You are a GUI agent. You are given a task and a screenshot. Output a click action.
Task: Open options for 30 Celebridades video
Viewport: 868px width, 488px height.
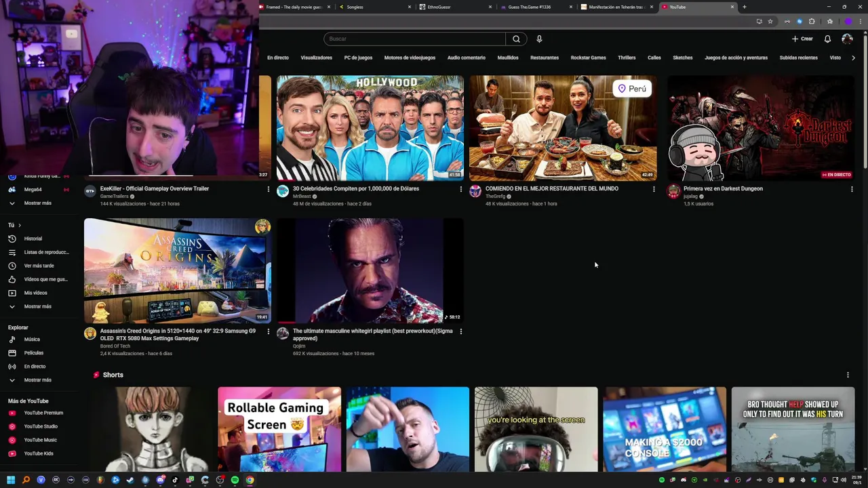point(460,189)
